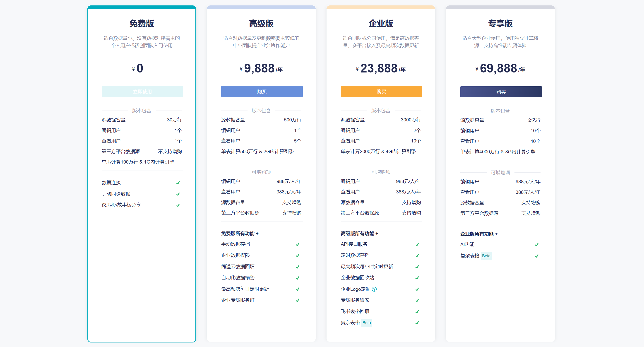Click the dark 购买 button for 专享版

501,92
